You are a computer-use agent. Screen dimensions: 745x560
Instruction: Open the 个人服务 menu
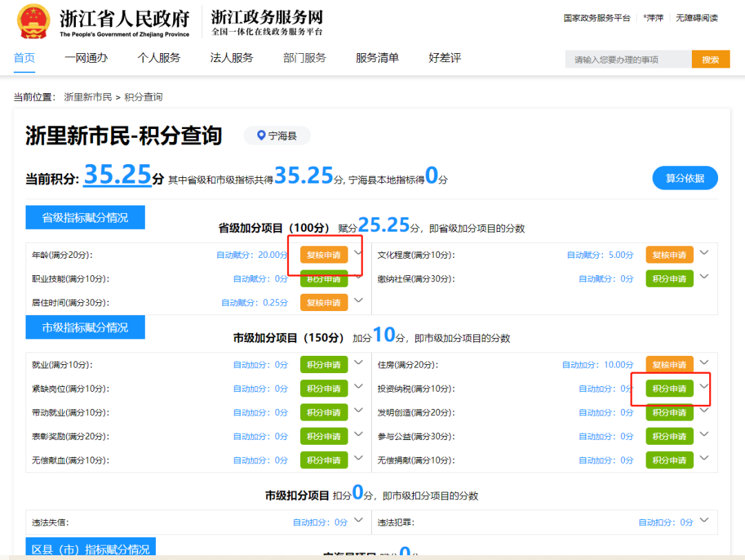click(159, 58)
